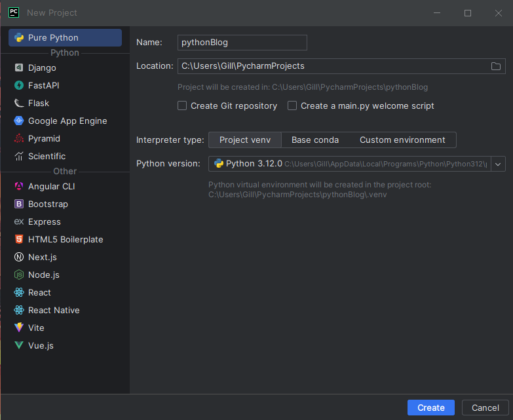Select Flask label in project list
Image resolution: width=513 pixels, height=420 pixels.
tap(39, 103)
